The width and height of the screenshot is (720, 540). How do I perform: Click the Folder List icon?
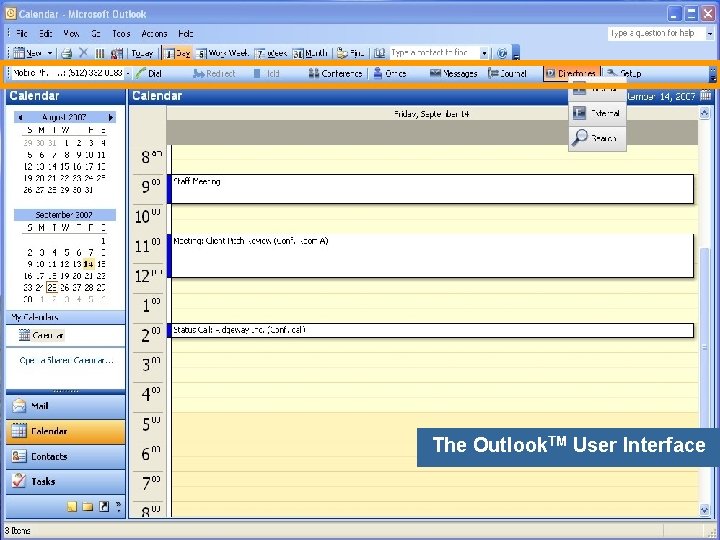click(88, 506)
